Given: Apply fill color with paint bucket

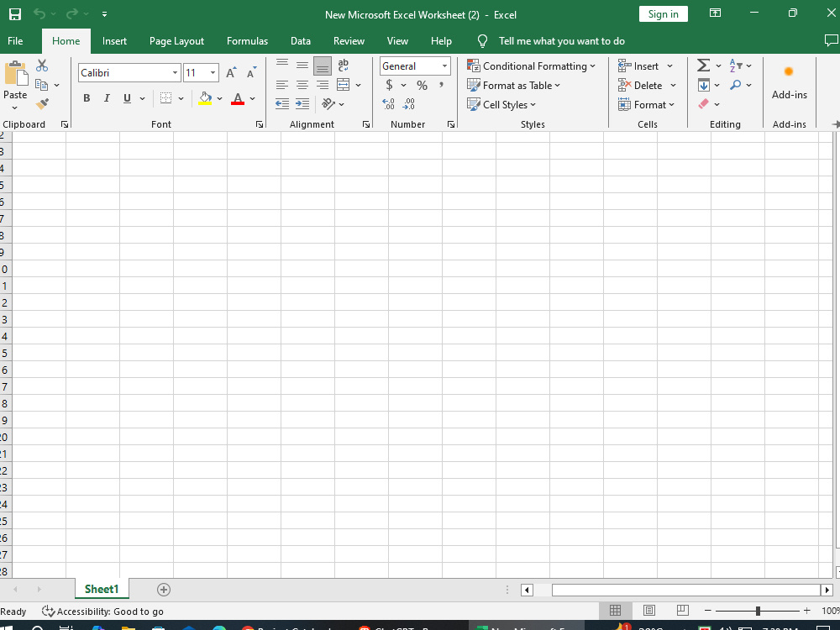Looking at the screenshot, I should tap(205, 98).
